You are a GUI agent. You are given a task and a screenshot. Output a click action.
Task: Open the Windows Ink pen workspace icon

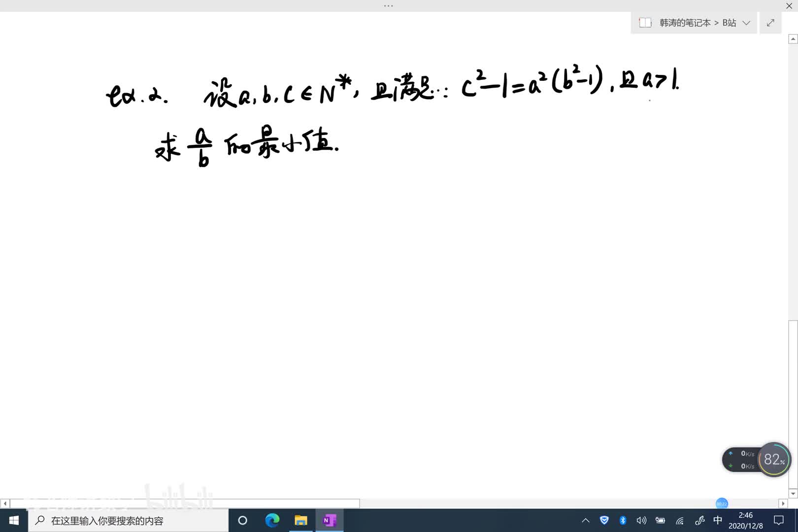click(x=699, y=520)
